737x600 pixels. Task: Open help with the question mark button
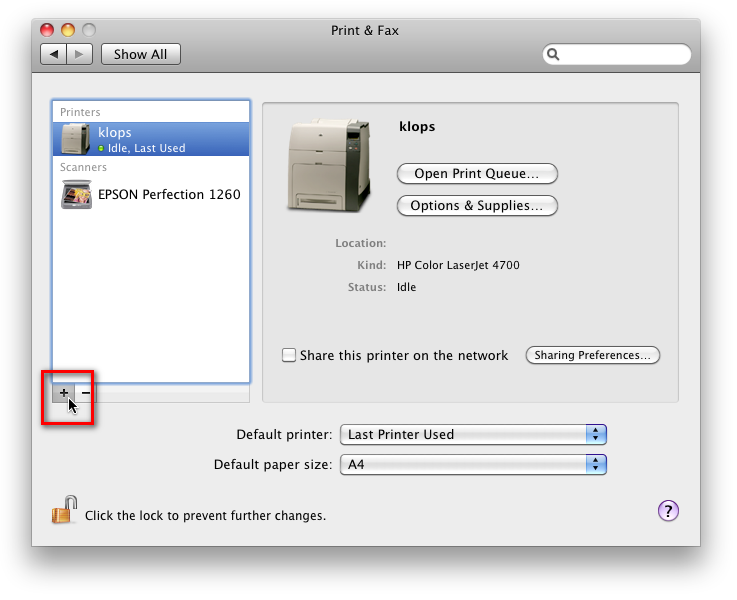668,511
